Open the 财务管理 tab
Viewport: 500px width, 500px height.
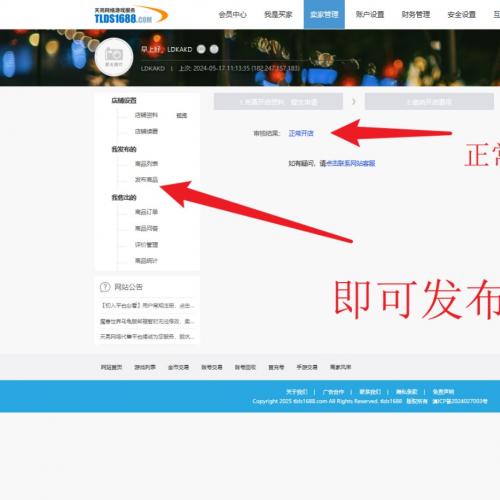(x=416, y=15)
